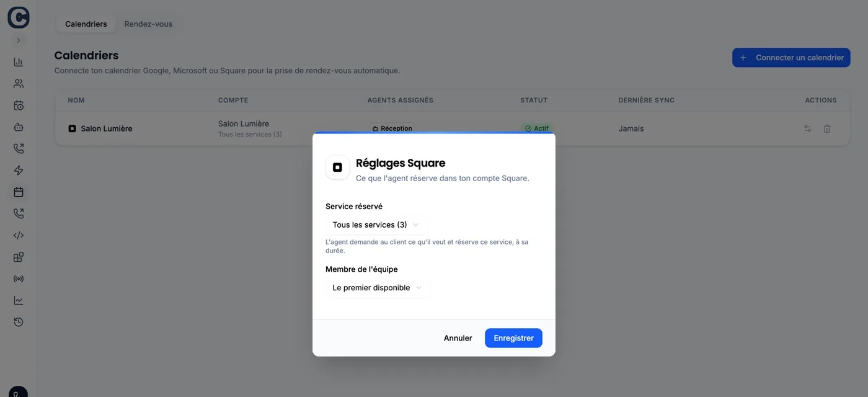Click the COMPTE column header

point(233,100)
